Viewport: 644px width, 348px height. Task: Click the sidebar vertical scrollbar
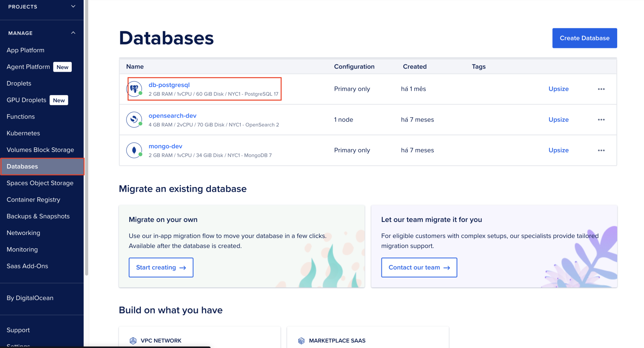point(87,138)
